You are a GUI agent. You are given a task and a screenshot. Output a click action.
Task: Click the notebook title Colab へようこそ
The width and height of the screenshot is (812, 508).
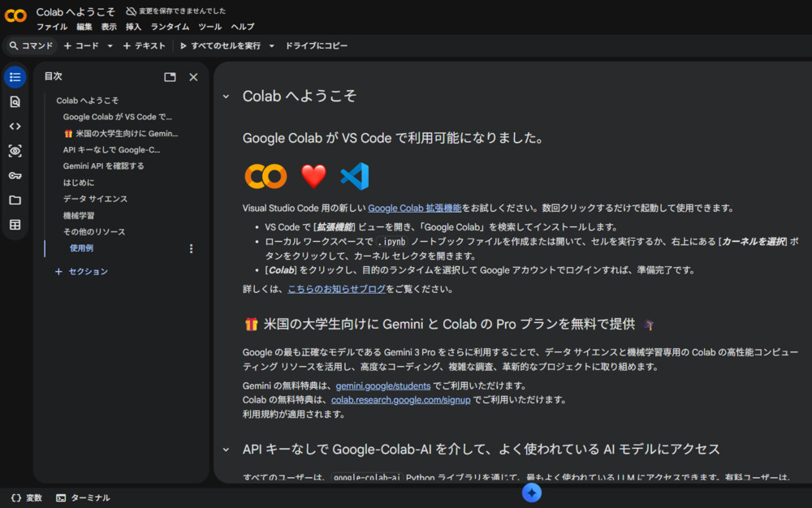coord(76,12)
